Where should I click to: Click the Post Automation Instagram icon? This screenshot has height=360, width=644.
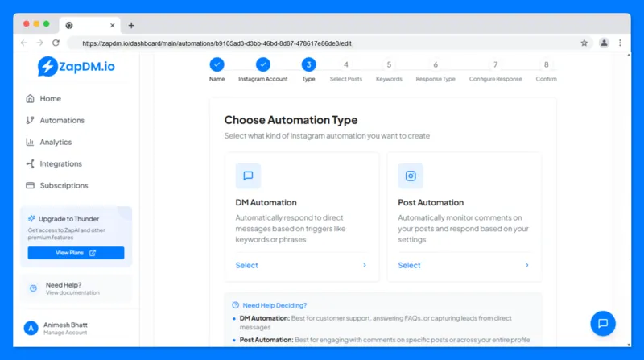tap(411, 176)
